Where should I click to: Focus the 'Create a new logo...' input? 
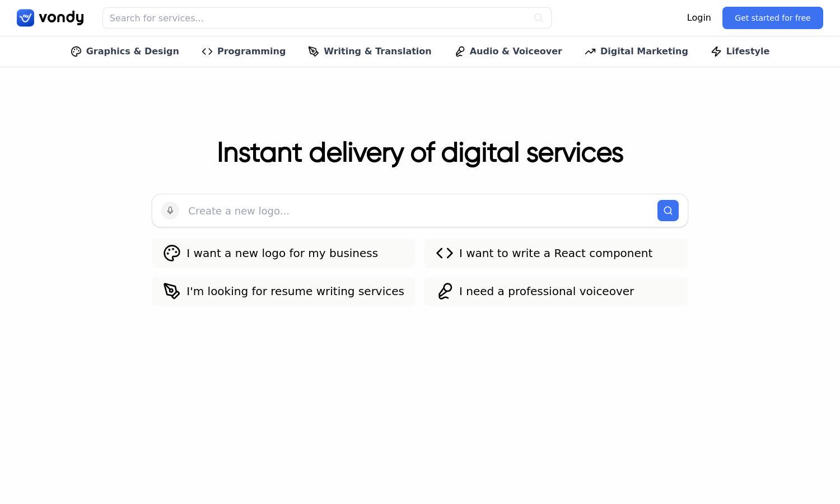pos(419,211)
